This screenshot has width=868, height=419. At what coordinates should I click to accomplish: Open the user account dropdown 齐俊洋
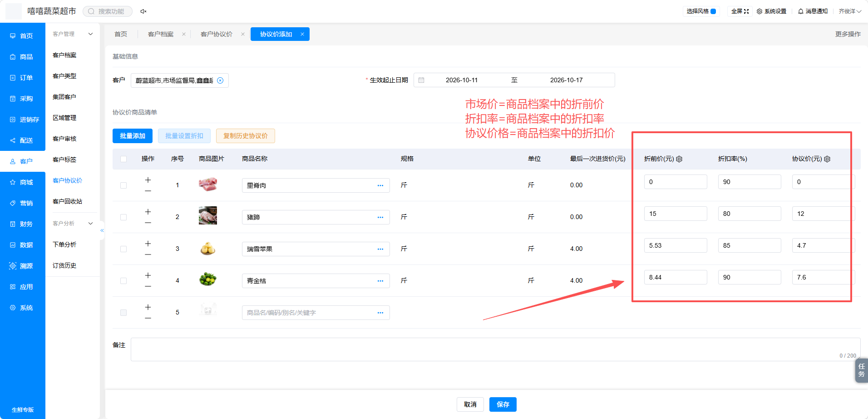tap(850, 11)
